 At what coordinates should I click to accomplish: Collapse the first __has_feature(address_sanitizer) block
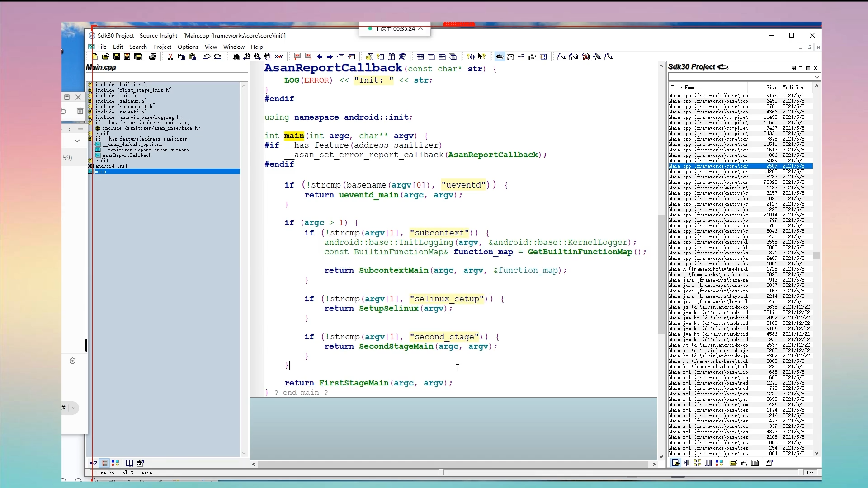[x=91, y=122]
